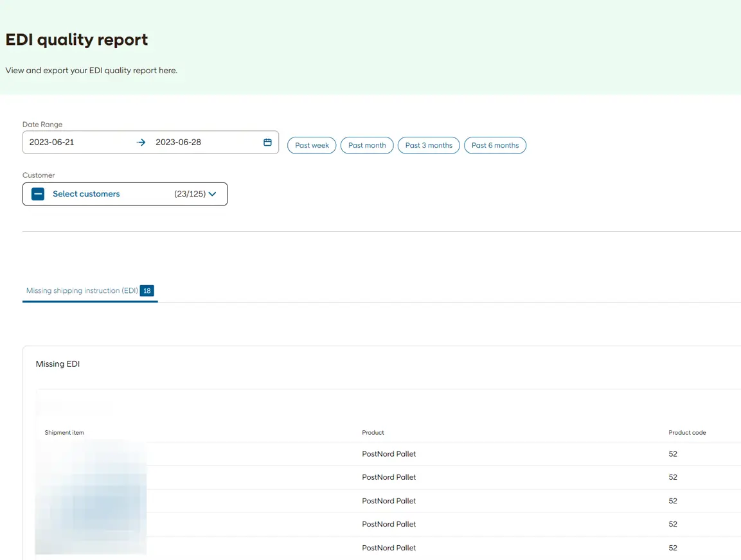
Task: Click the start date field 2023-06-21
Action: point(52,143)
